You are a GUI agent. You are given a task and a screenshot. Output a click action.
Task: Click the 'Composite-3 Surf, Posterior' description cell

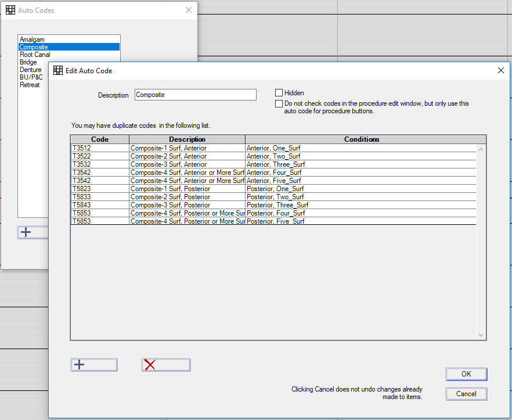187,205
